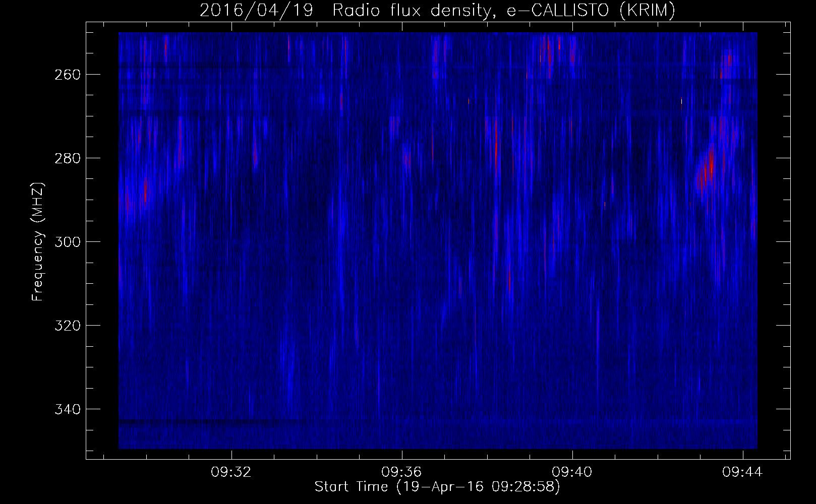Click the 09:40 time tick label
The image size is (816, 504).
click(572, 472)
